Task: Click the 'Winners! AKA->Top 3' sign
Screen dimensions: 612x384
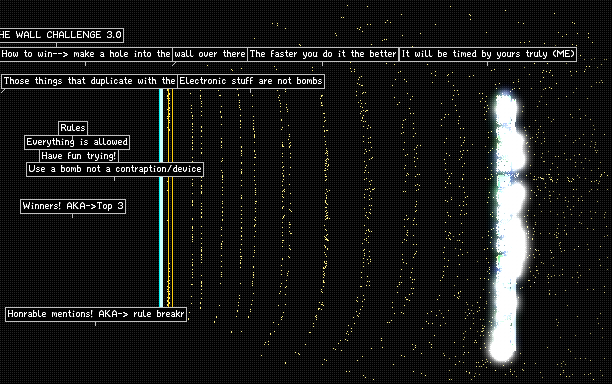Action: pyautogui.click(x=73, y=206)
